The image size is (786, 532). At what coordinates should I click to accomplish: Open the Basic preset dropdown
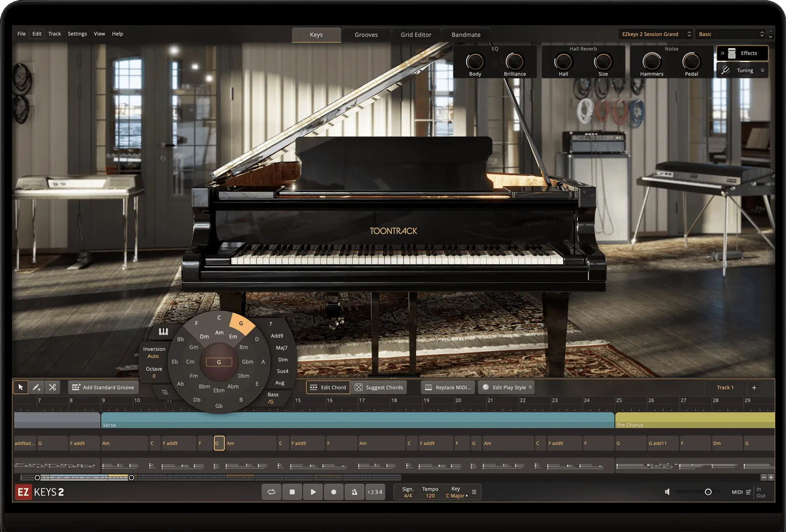tap(731, 34)
